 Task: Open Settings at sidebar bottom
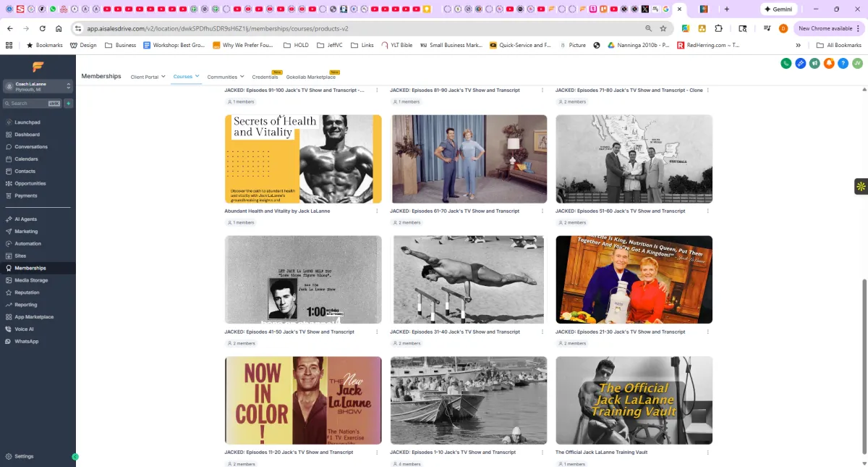pyautogui.click(x=24, y=456)
